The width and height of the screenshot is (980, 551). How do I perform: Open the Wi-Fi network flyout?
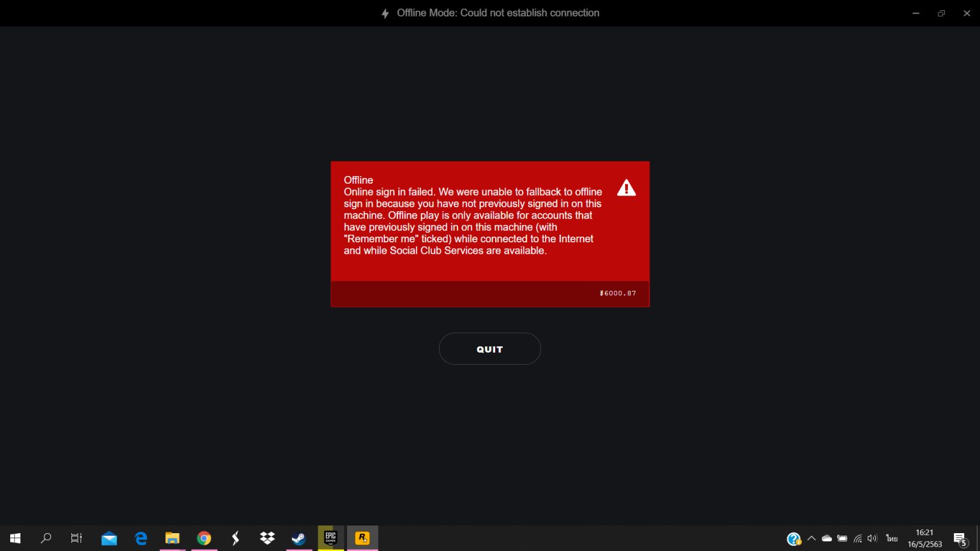(x=857, y=538)
